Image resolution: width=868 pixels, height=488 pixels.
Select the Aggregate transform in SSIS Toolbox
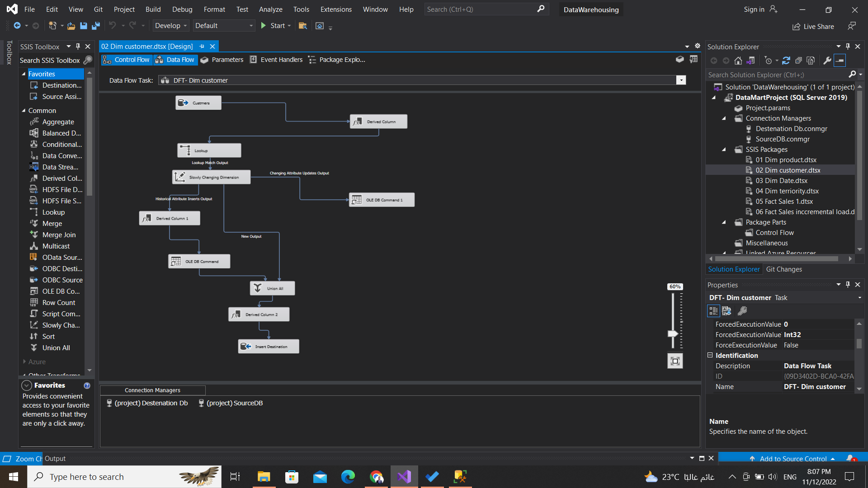[x=58, y=122]
